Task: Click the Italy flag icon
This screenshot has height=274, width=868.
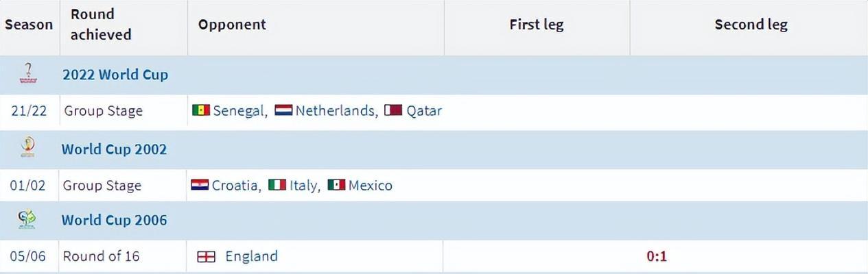Action: (277, 185)
